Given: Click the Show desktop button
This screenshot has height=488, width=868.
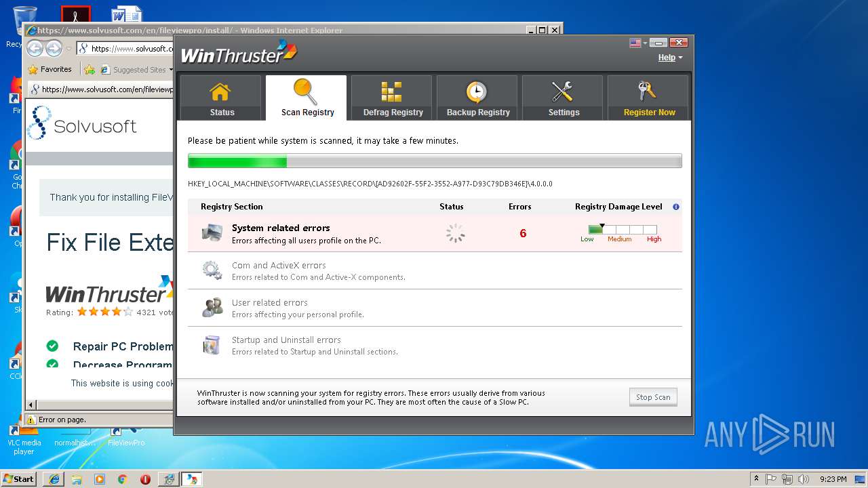Looking at the screenshot, I should coord(861,479).
